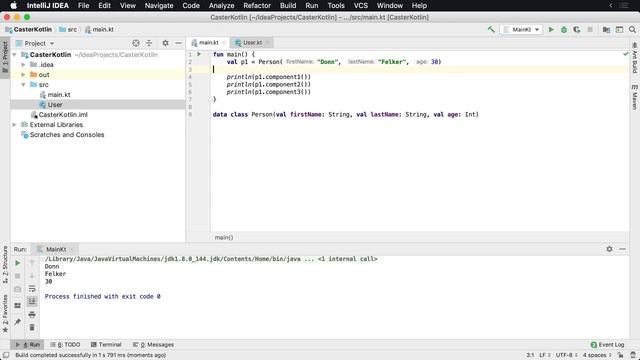This screenshot has height=360, width=640.
Task: Toggle the 2: Favorites side tab
Action: coord(5,313)
